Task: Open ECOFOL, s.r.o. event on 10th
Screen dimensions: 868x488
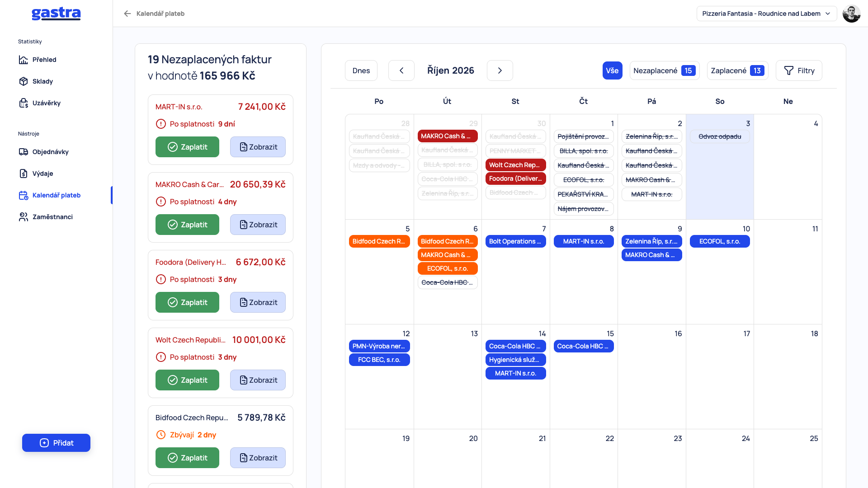Action: click(x=720, y=241)
